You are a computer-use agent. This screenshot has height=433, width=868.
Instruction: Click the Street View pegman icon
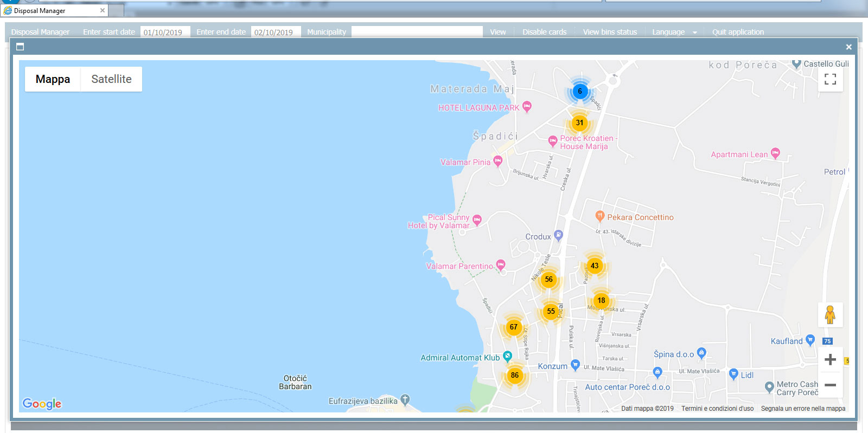(830, 315)
